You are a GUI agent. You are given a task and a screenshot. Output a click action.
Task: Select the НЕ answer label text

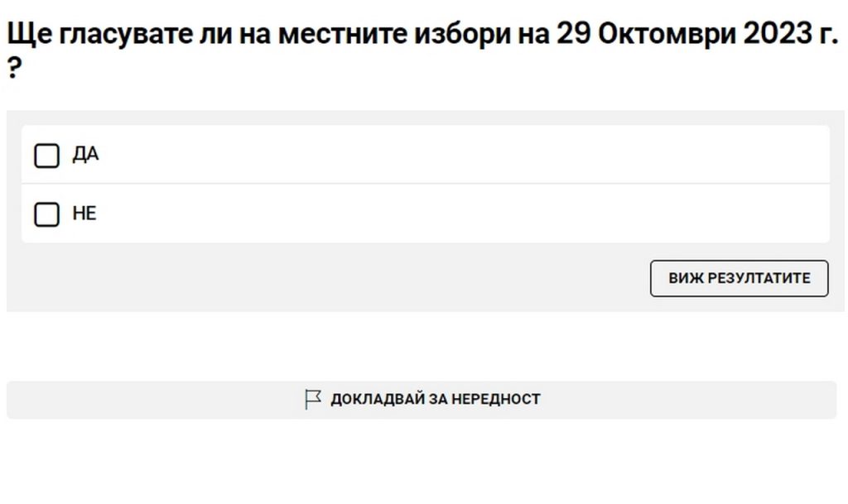84,214
